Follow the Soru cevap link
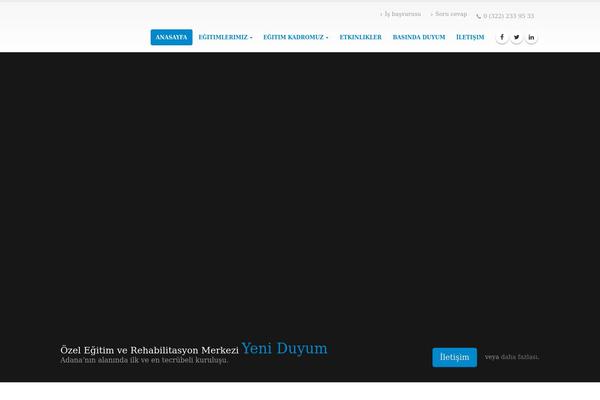The height and width of the screenshot is (400, 600). coord(451,14)
